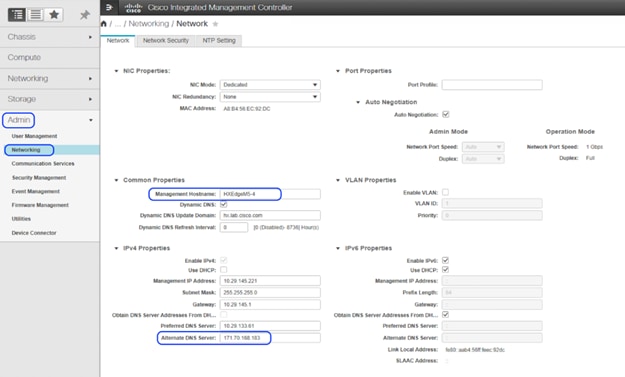
Task: Toggle the Auto Negotiation checkbox
Action: click(x=446, y=114)
